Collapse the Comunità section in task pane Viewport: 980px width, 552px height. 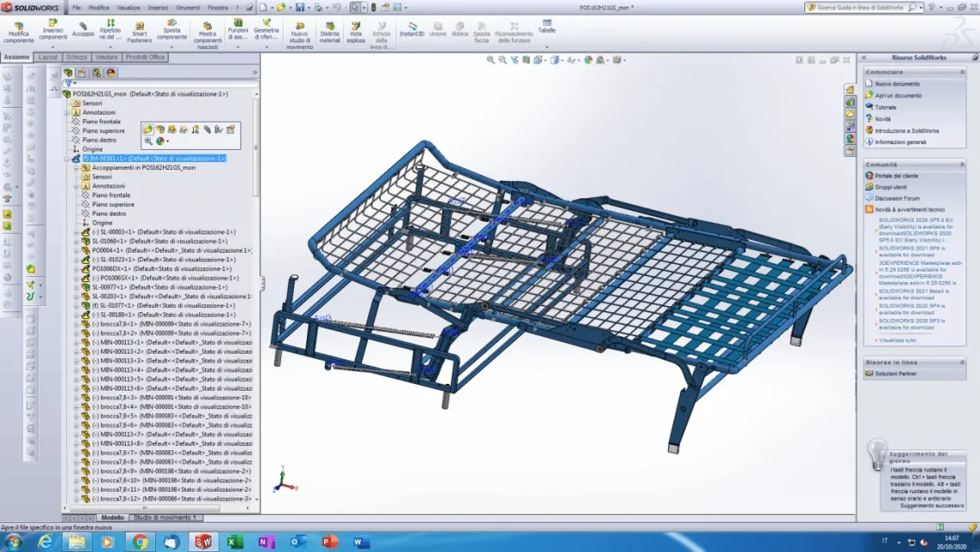[962, 165]
